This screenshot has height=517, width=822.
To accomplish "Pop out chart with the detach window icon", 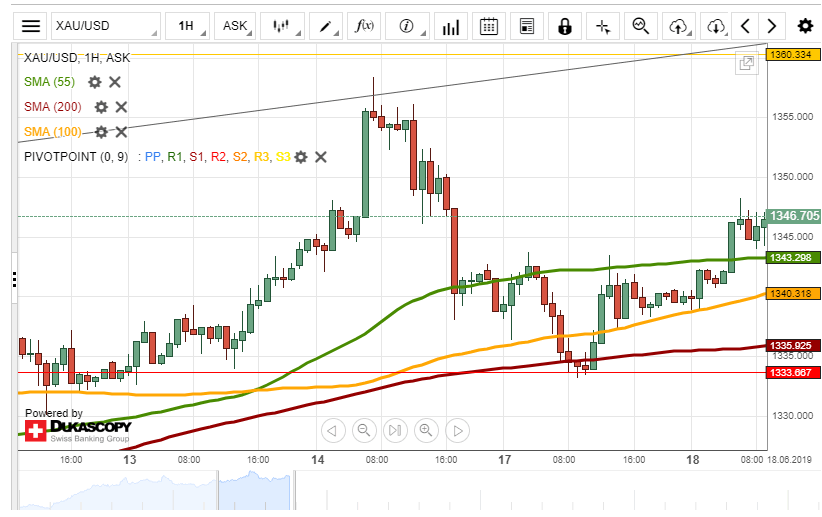I will click(747, 64).
